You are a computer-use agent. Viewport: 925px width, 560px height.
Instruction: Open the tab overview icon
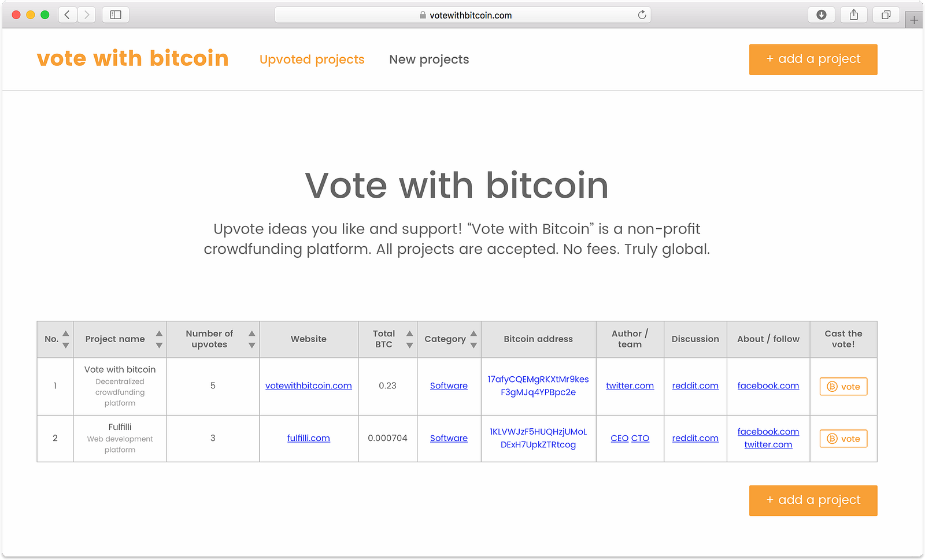(x=886, y=15)
